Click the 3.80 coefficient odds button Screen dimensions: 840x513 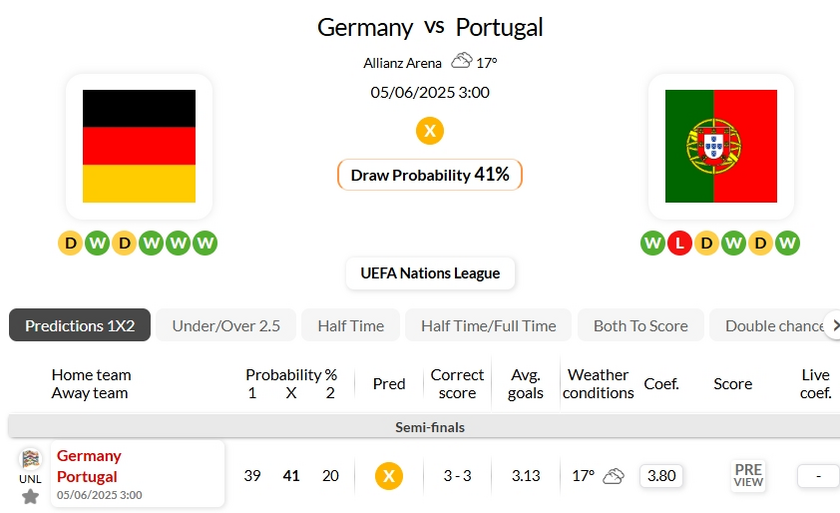point(661,476)
